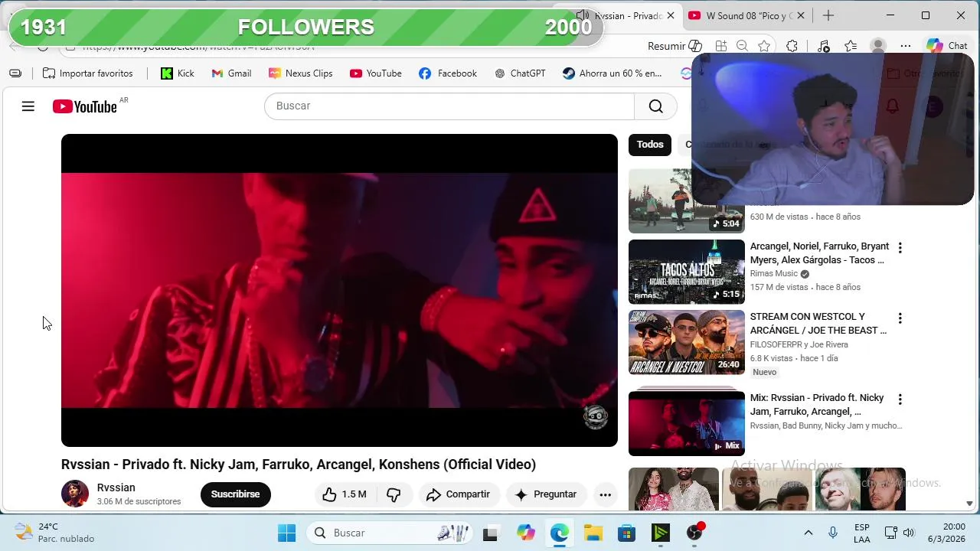Open the media control music icon
The height and width of the screenshot is (551, 980).
pos(823,46)
